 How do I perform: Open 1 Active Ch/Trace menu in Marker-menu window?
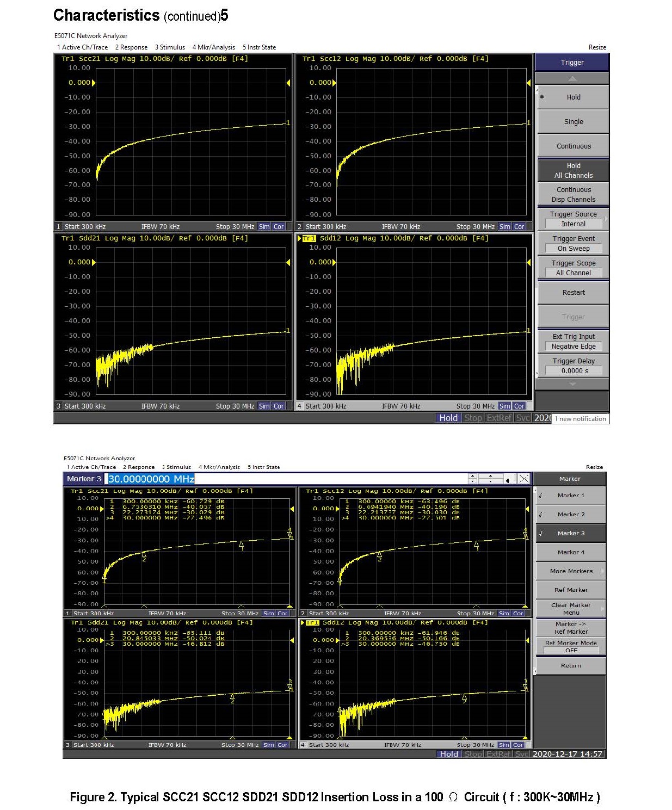(91, 467)
